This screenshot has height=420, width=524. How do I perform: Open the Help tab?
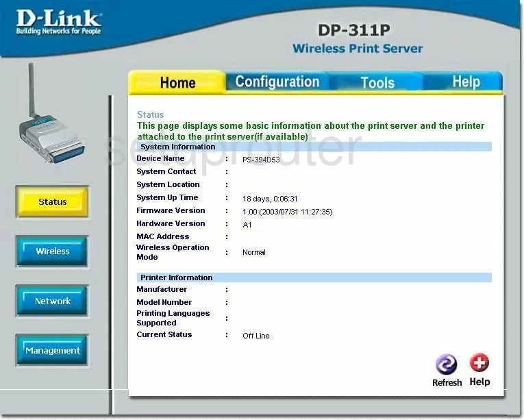tap(466, 82)
